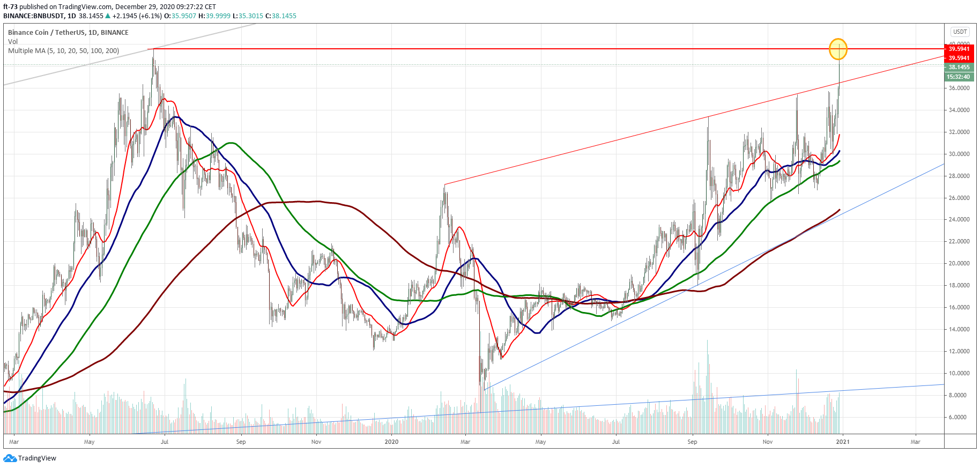This screenshot has width=980, height=468.
Task: Click the first Sep label on the time axis
Action: 241,442
